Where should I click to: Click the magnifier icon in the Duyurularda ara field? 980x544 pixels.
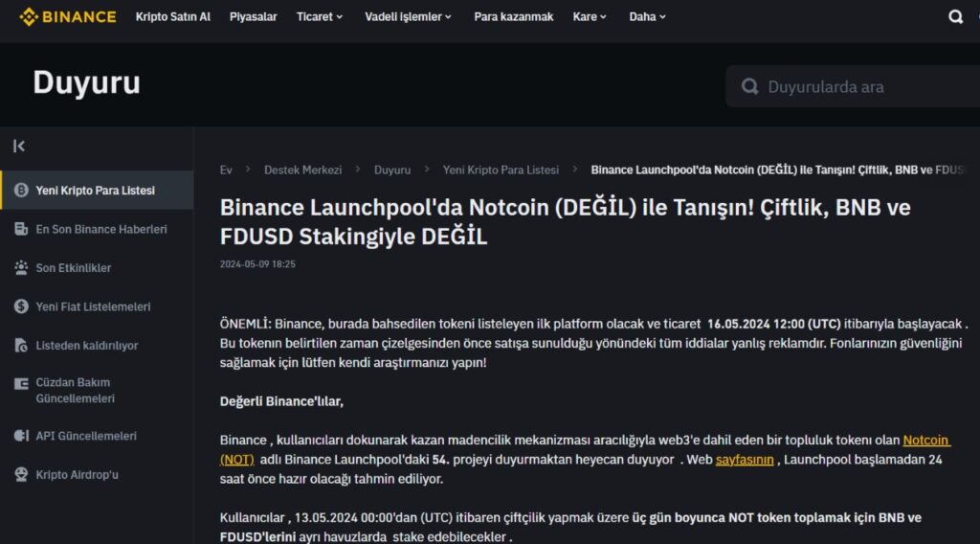click(x=749, y=86)
